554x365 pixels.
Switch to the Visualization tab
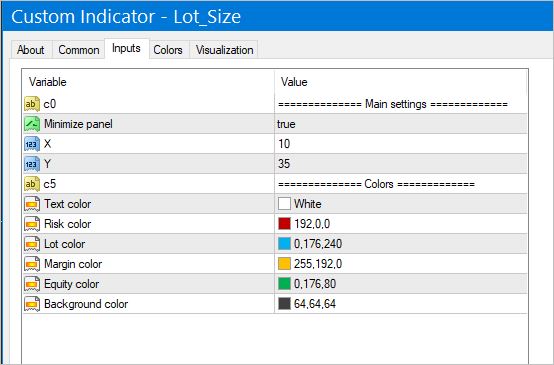225,50
